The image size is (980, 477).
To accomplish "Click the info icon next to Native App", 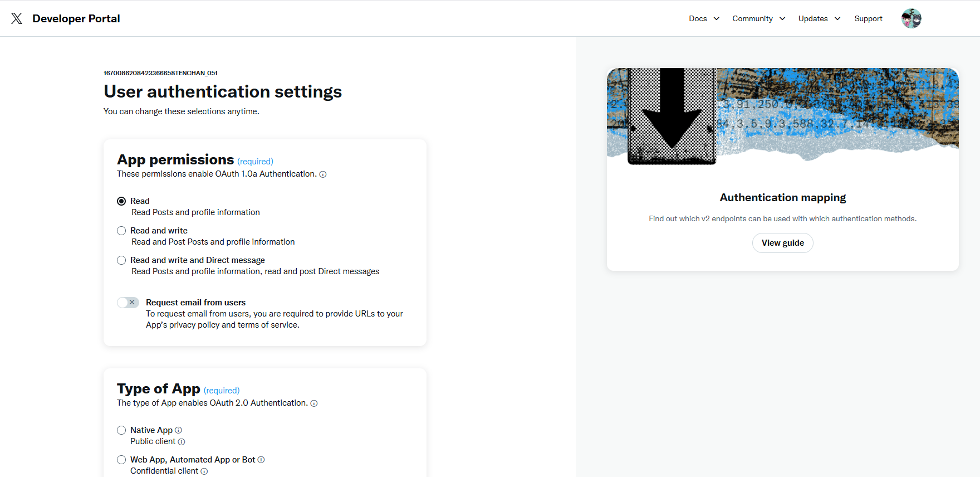I will point(179,430).
